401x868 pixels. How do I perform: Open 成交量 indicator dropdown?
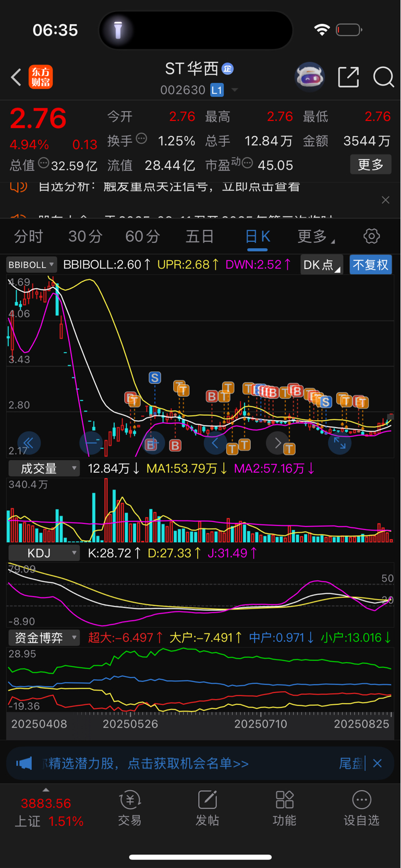tap(44, 468)
